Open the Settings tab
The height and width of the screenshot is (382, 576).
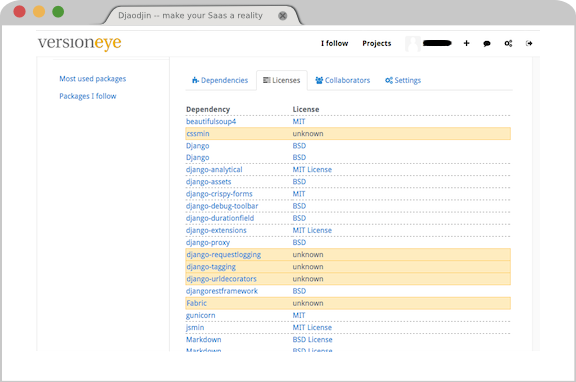(403, 80)
